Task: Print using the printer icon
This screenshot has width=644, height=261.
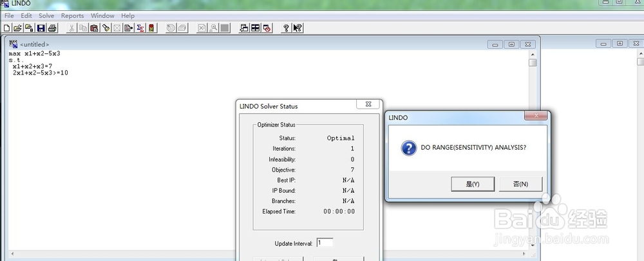Action: point(52,28)
